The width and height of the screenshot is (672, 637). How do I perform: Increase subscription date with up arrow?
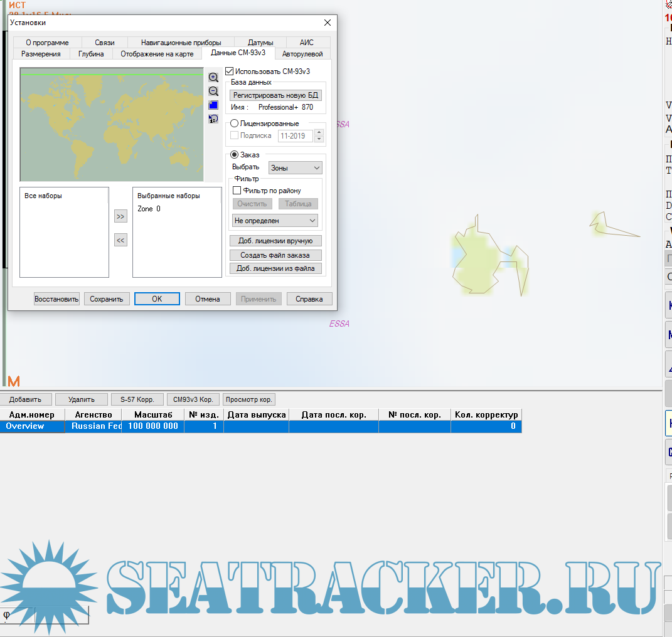tap(319, 132)
